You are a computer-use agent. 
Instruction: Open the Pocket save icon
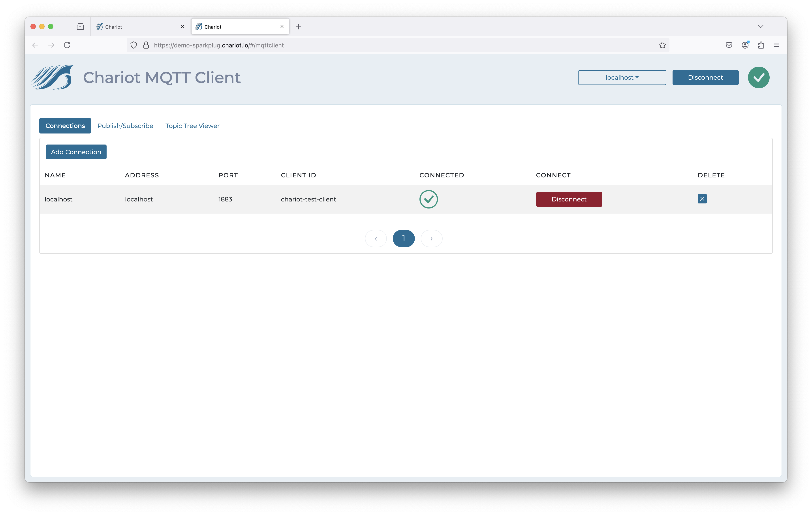tap(729, 45)
